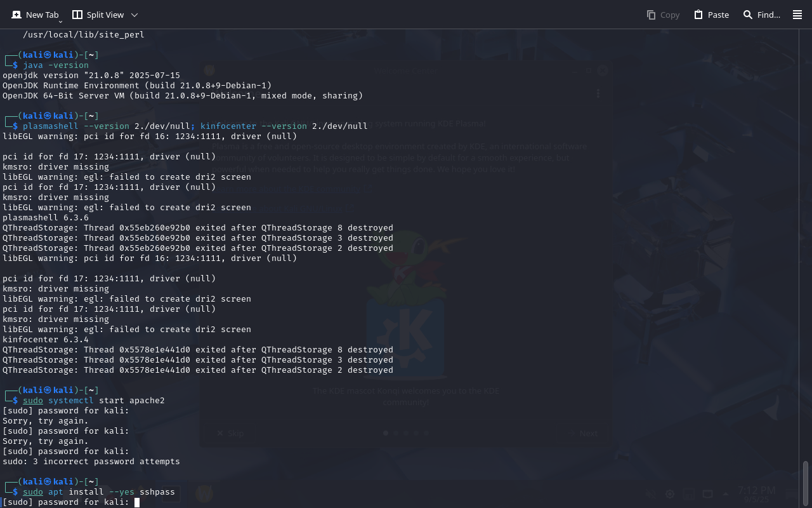Click the 0x5578e1e441d0 'QThreadStorage 2 destroyed' line
The width and height of the screenshot is (812, 508).
point(198,370)
